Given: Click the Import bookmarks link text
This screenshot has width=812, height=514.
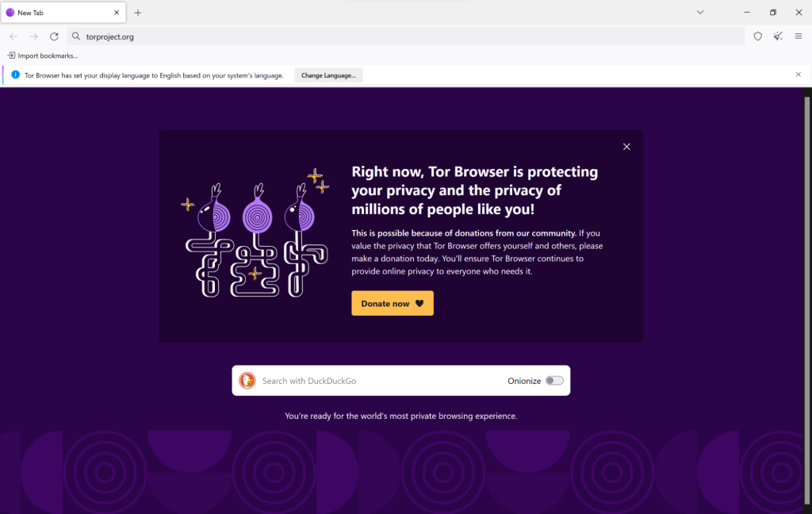Looking at the screenshot, I should pos(49,55).
